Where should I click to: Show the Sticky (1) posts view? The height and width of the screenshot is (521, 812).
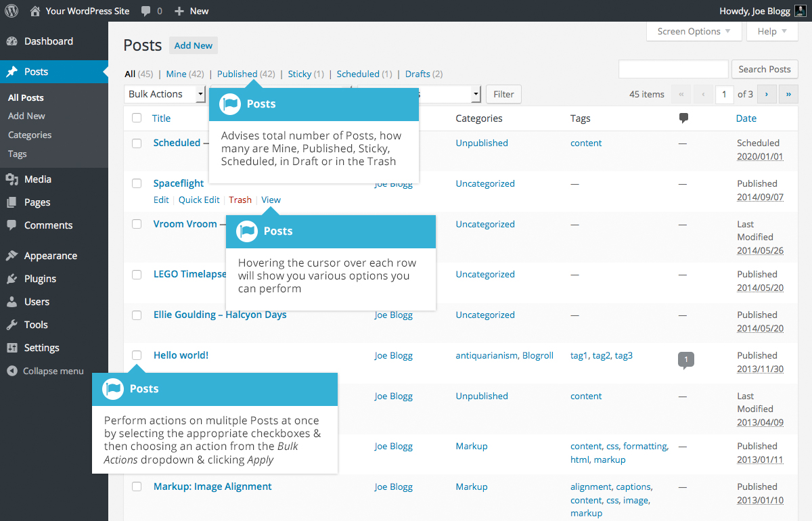[x=306, y=74]
